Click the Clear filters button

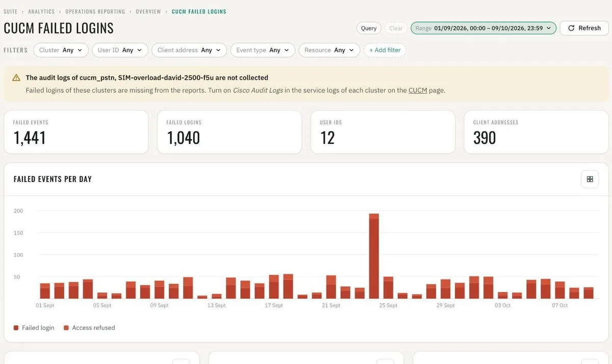(x=396, y=28)
